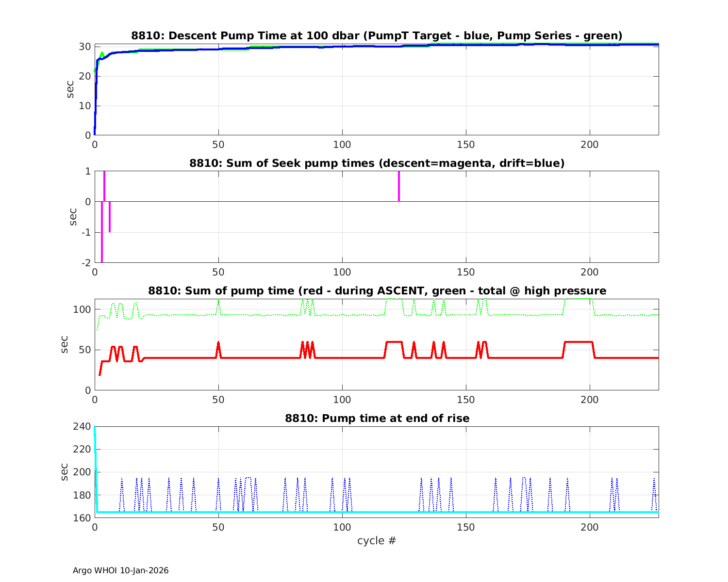Viewport: 728px width, 582px height.
Task: Click the red plateau between cycles 190 and 200
Action: (x=579, y=342)
